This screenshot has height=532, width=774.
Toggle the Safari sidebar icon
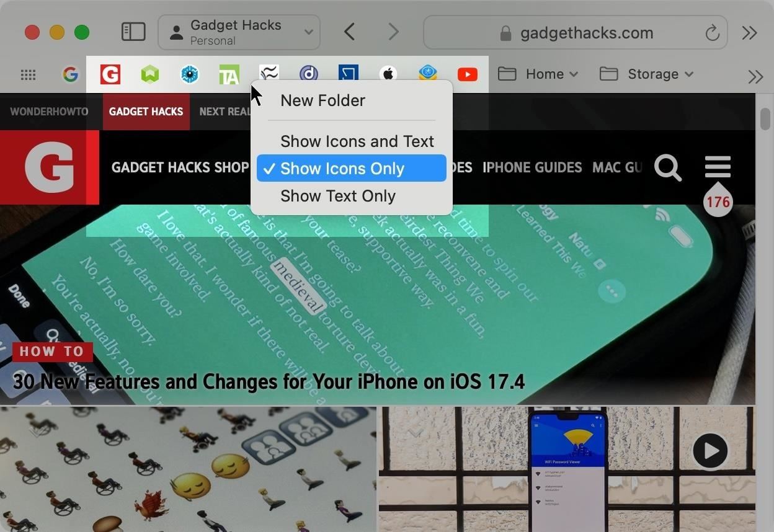pos(133,32)
